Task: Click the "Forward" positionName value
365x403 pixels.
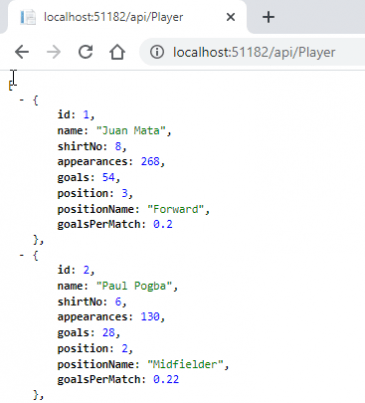Action: [176, 209]
